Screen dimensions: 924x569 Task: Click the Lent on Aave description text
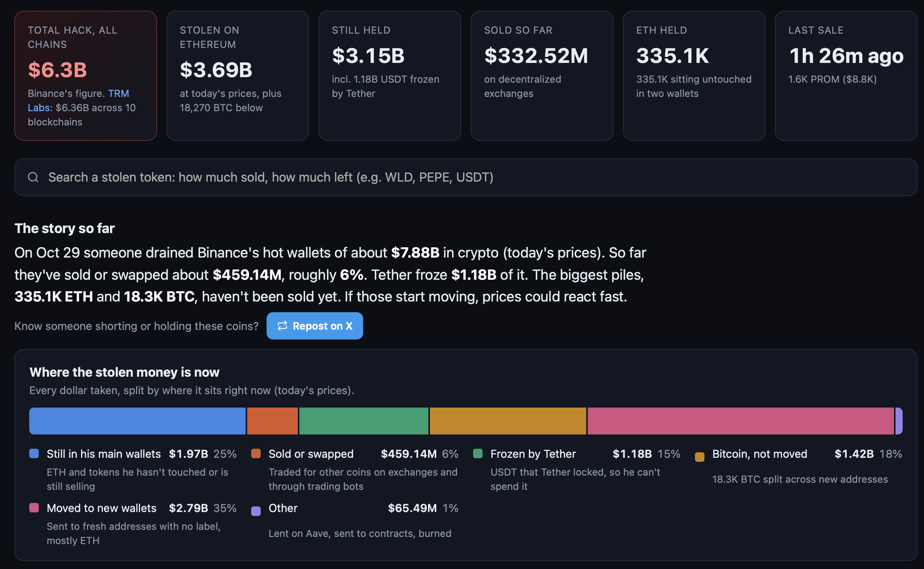360,533
